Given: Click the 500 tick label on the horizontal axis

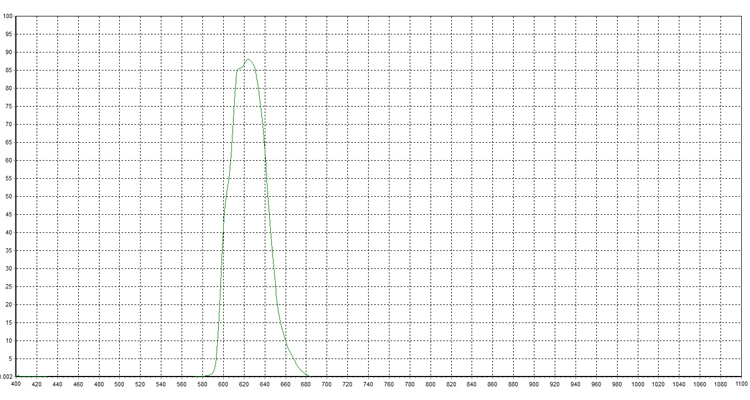Looking at the screenshot, I should pos(120,384).
